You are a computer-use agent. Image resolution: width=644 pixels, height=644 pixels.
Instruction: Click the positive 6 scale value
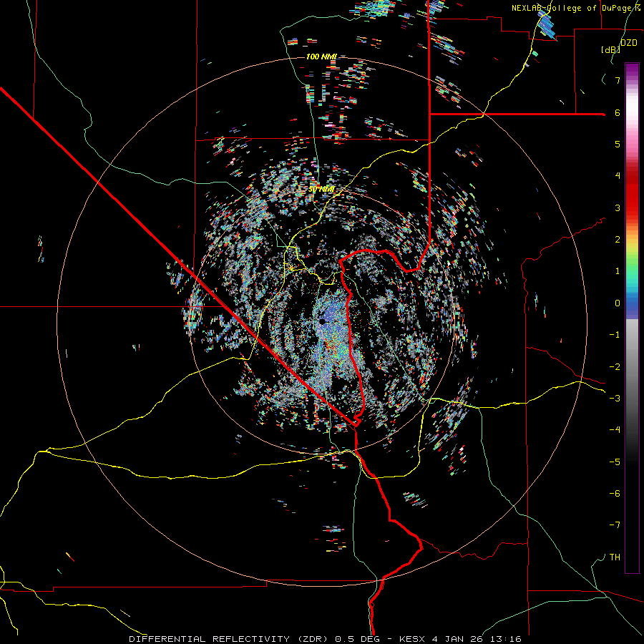point(618,112)
